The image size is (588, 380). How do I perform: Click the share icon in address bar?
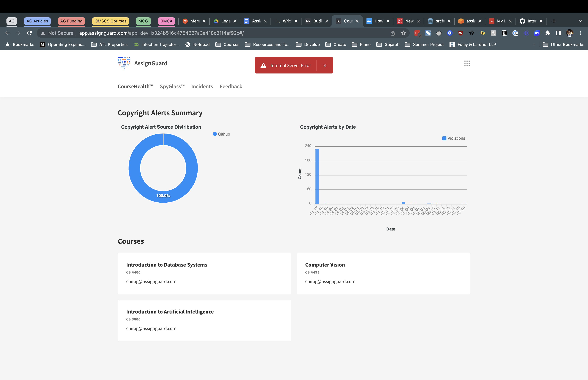click(x=393, y=33)
